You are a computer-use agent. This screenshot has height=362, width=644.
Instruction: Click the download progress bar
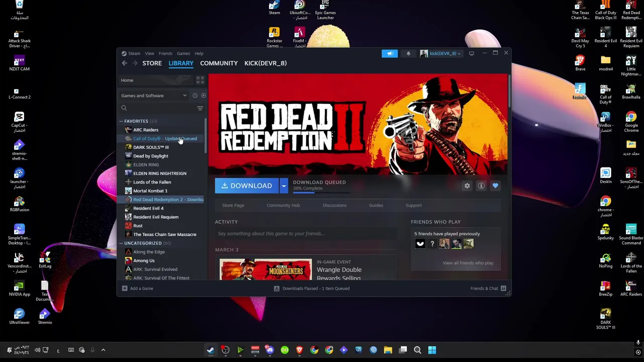(x=321, y=192)
